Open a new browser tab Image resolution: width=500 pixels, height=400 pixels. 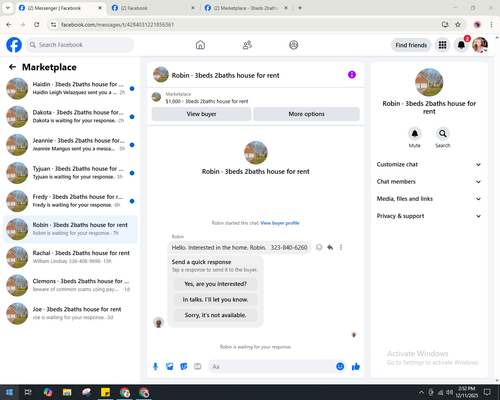(x=300, y=8)
